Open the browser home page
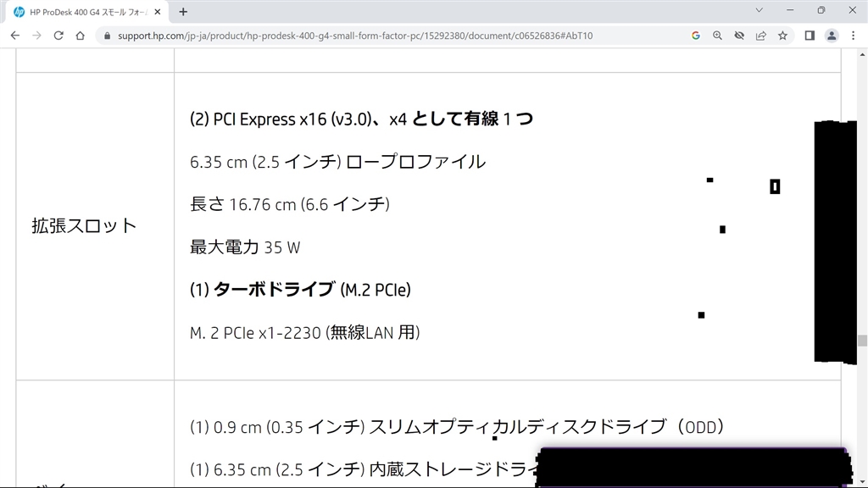This screenshot has width=868, height=488. pos(81,36)
